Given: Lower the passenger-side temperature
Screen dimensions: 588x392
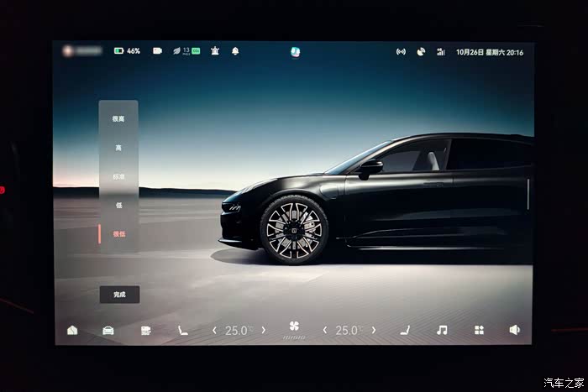Looking at the screenshot, I should [x=325, y=330].
